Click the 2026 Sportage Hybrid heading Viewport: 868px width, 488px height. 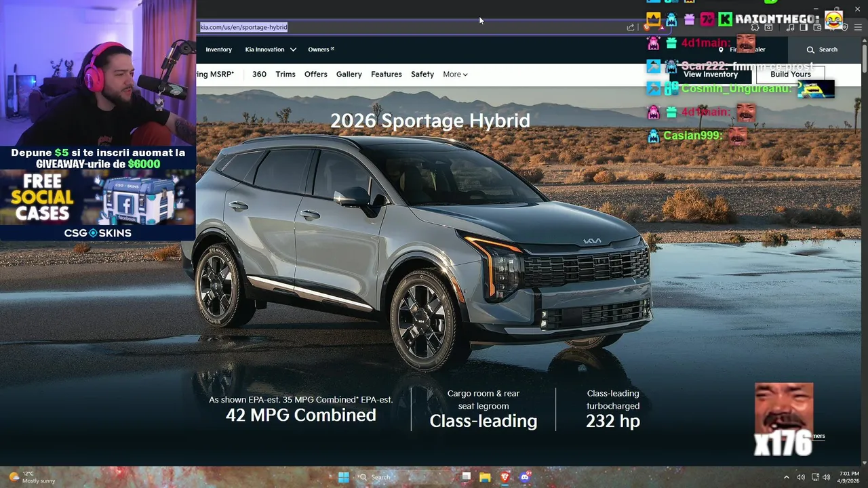(430, 121)
